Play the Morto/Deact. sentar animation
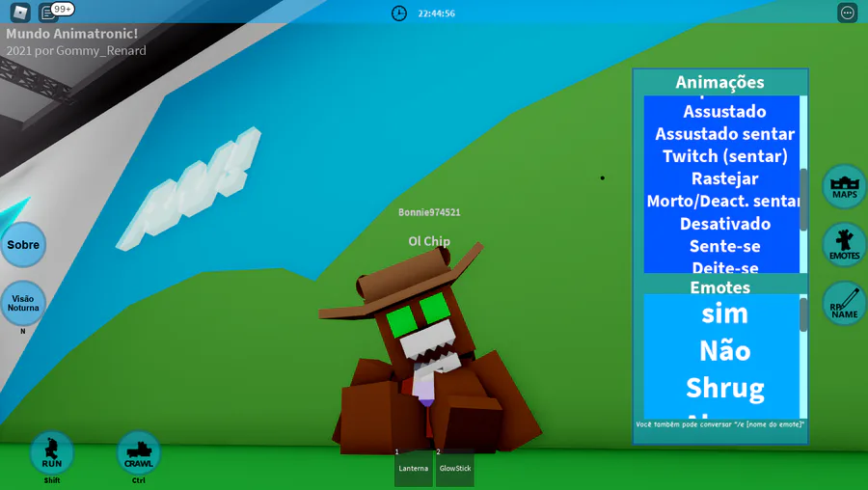The height and width of the screenshot is (490, 868). 722,201
